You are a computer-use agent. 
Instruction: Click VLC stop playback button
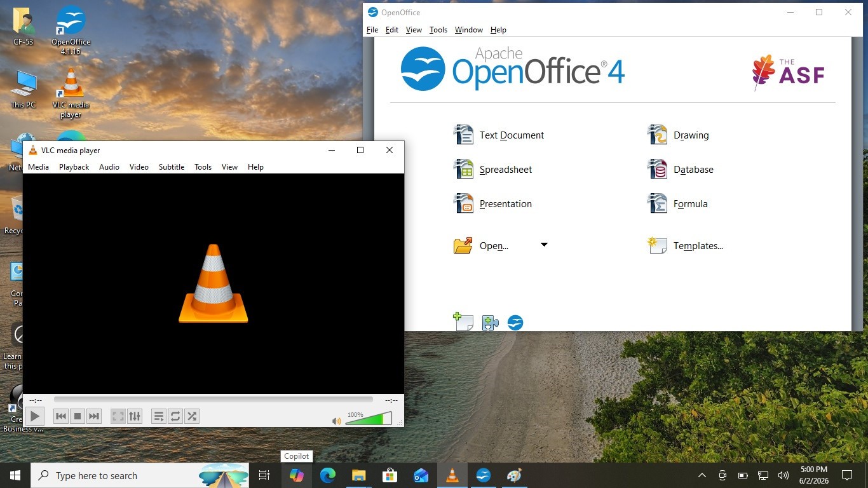click(78, 416)
